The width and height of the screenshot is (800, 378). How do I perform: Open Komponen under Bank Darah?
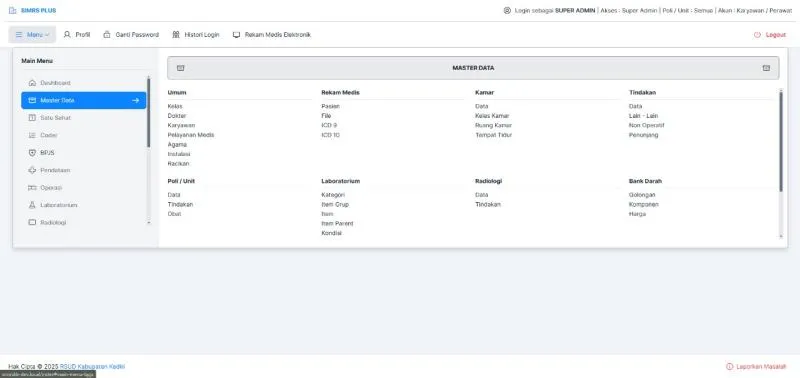coord(644,204)
